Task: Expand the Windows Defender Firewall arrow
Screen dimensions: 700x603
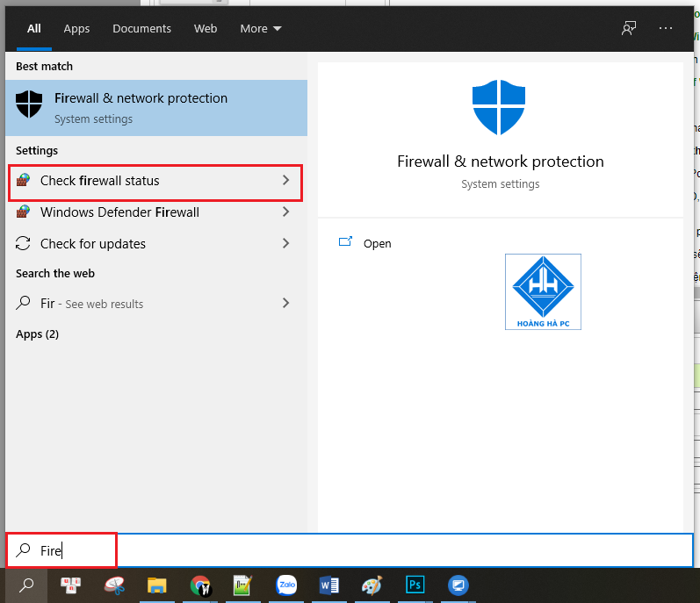Action: click(x=285, y=212)
